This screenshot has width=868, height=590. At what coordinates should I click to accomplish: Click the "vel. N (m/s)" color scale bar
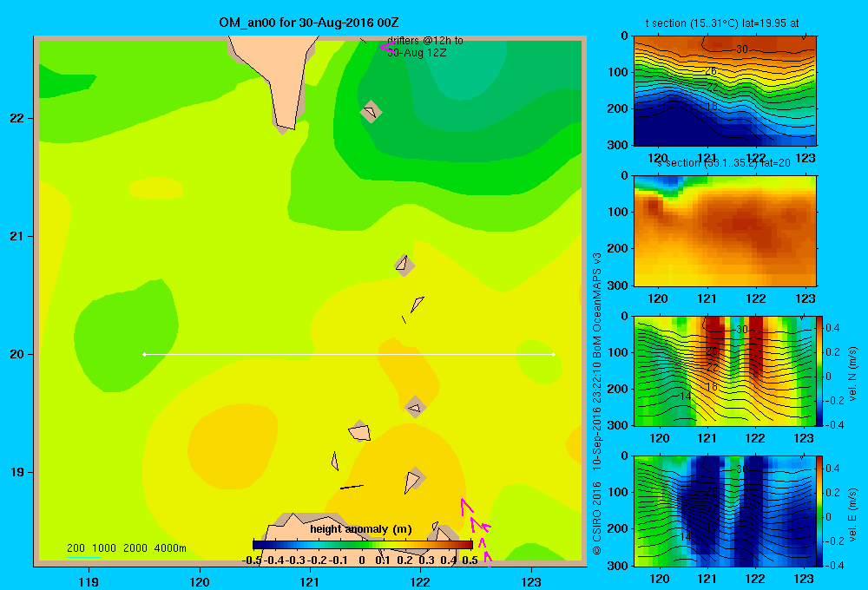click(819, 370)
